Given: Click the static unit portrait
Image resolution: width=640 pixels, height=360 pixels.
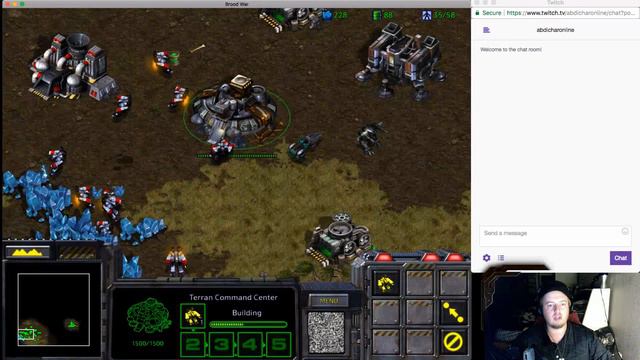Looking at the screenshot, I should coord(326,332).
